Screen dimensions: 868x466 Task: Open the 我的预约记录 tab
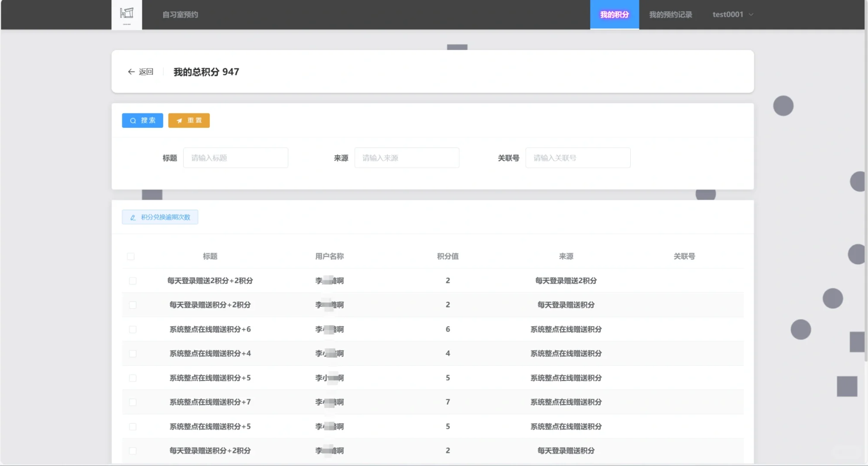pos(670,14)
